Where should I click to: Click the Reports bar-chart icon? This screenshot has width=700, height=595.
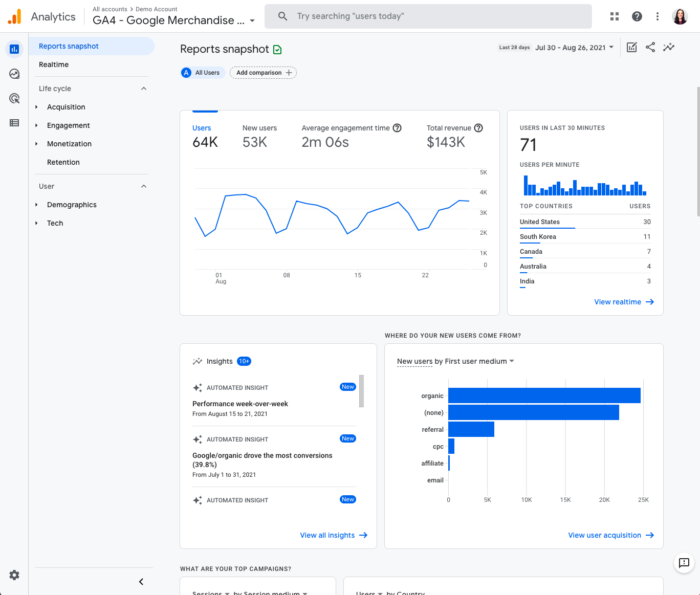click(14, 49)
